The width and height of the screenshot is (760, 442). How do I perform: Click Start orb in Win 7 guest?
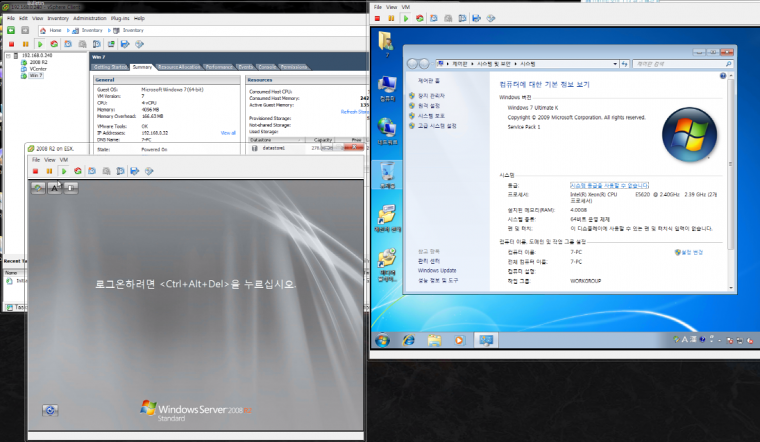pos(382,340)
